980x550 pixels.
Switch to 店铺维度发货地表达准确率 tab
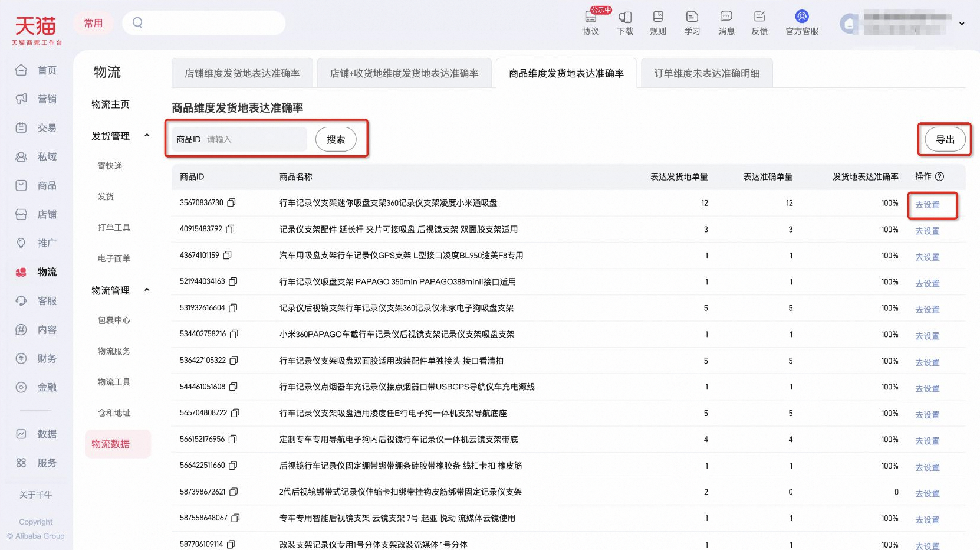(242, 73)
